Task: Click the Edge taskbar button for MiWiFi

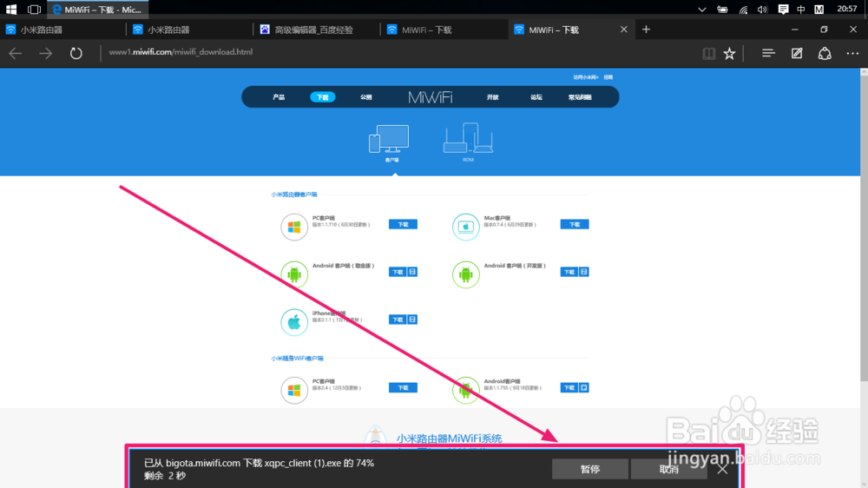Action: point(98,10)
